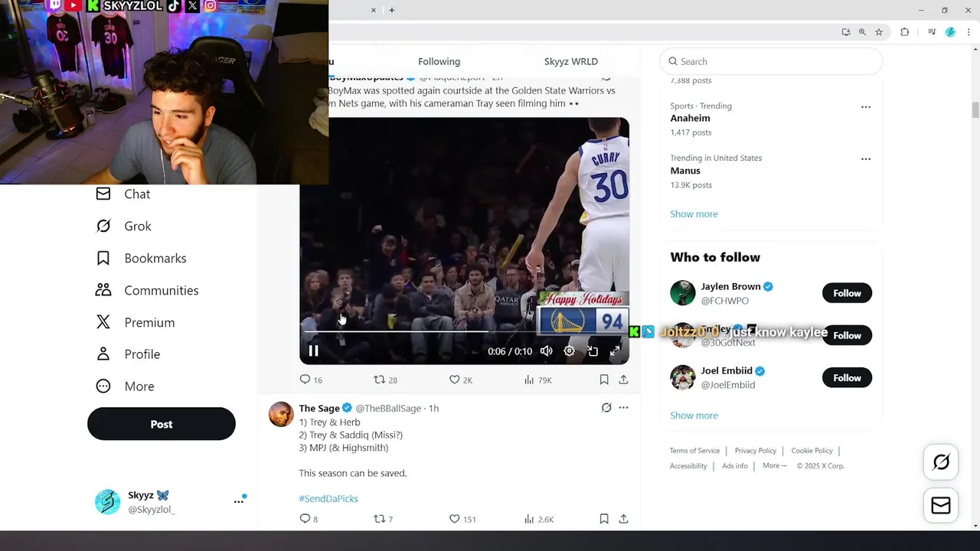Image resolution: width=980 pixels, height=551 pixels.
Task: Follow Jaylen Brown
Action: click(x=847, y=293)
